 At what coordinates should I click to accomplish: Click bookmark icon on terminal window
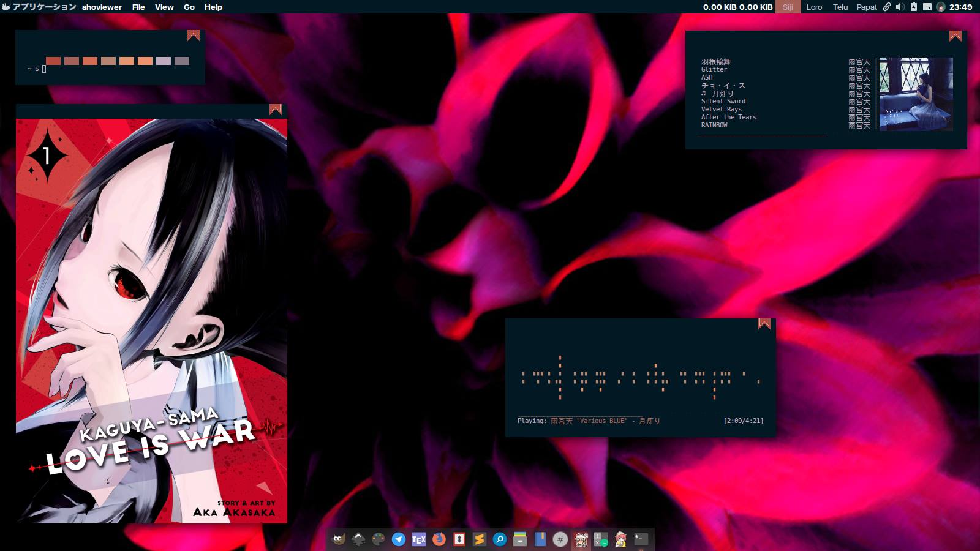point(194,36)
